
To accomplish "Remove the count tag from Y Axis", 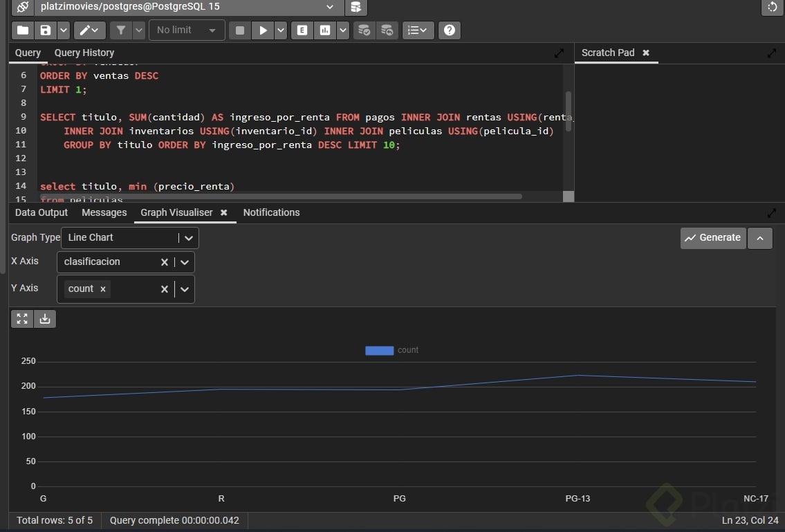I will (x=103, y=289).
